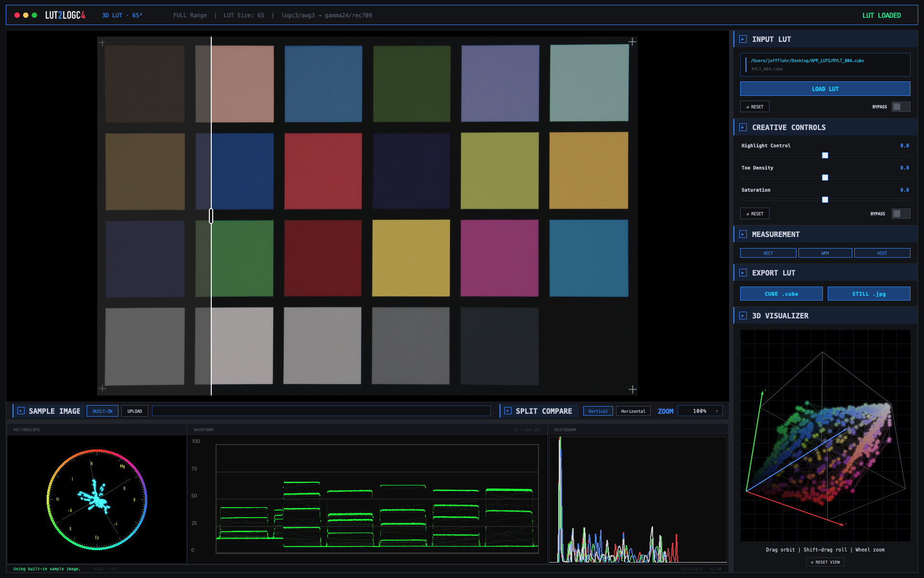
Task: Export the LUT as CUBE .cube
Action: coord(781,293)
